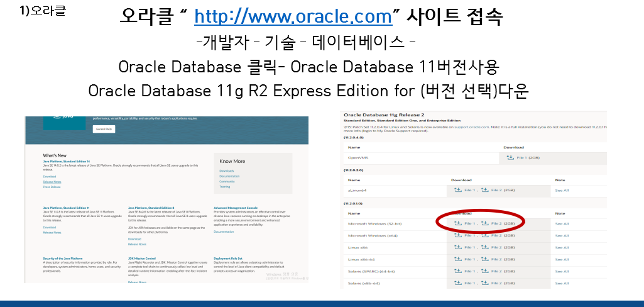Follow the support.oracle.com link in patch note

[471, 127]
